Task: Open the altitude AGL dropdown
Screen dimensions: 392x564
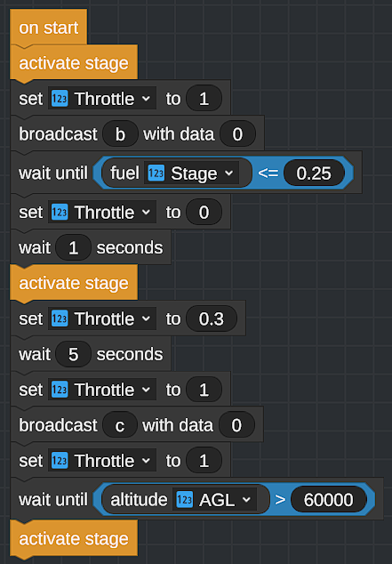Action: tap(214, 500)
